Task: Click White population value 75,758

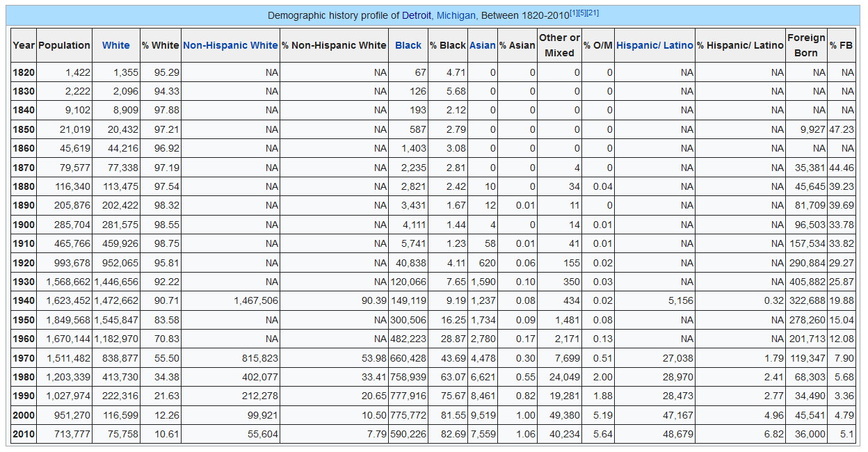Action: [x=123, y=434]
